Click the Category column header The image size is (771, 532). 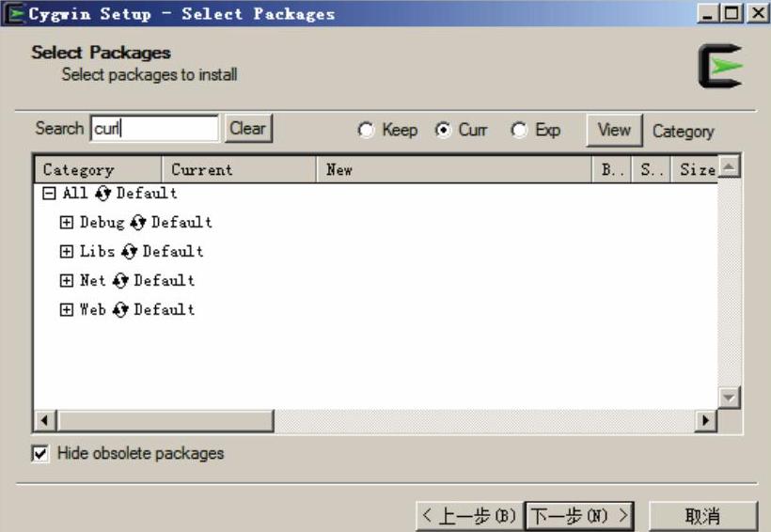point(98,169)
